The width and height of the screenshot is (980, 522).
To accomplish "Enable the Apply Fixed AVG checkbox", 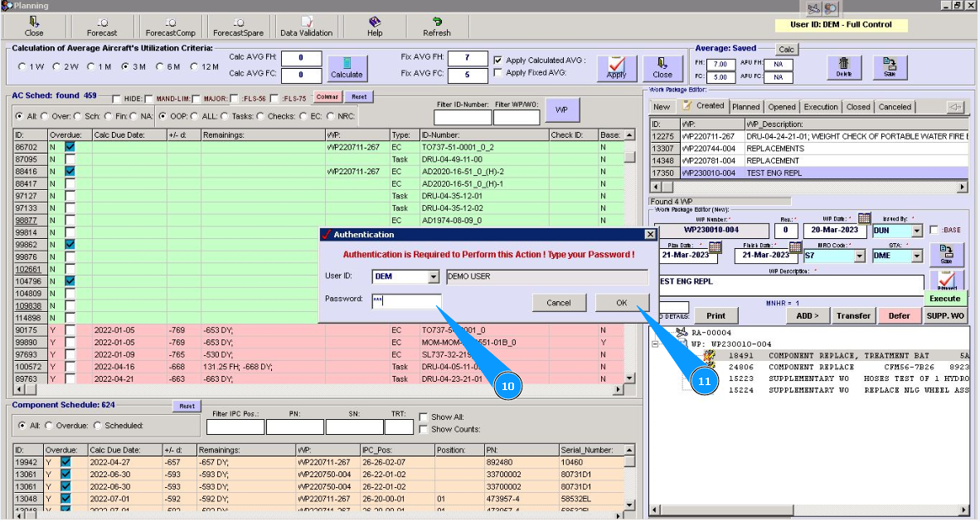I will click(x=497, y=73).
